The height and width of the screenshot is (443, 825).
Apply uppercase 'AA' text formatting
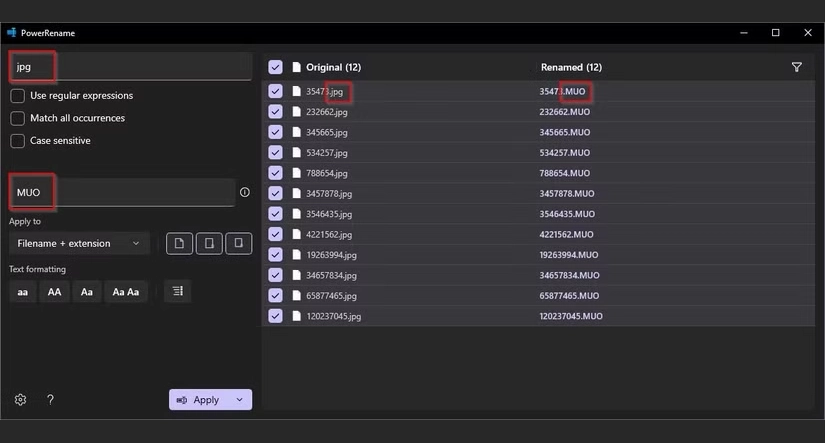(x=54, y=292)
